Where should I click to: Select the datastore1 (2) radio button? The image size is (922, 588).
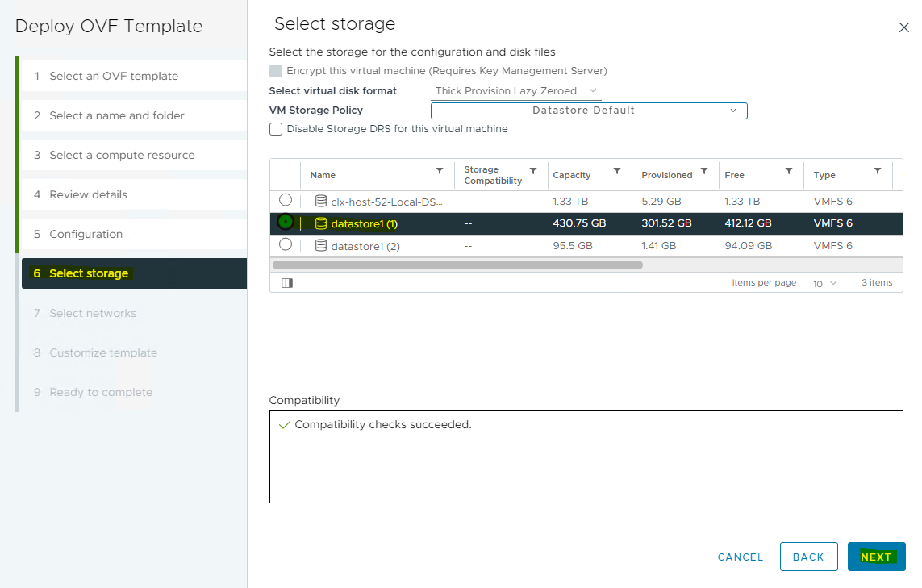(x=286, y=244)
